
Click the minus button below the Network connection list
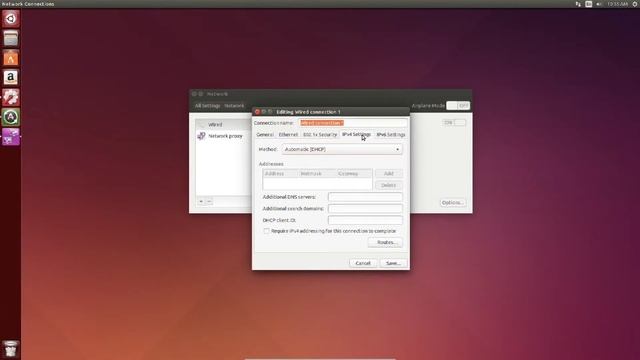point(209,201)
